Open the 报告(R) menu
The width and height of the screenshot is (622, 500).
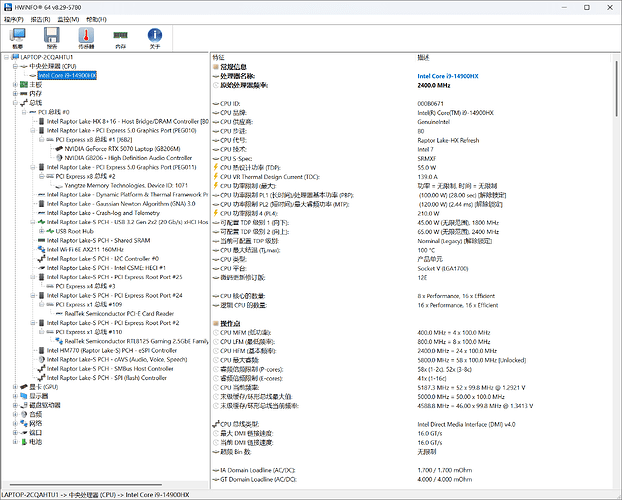[39, 19]
